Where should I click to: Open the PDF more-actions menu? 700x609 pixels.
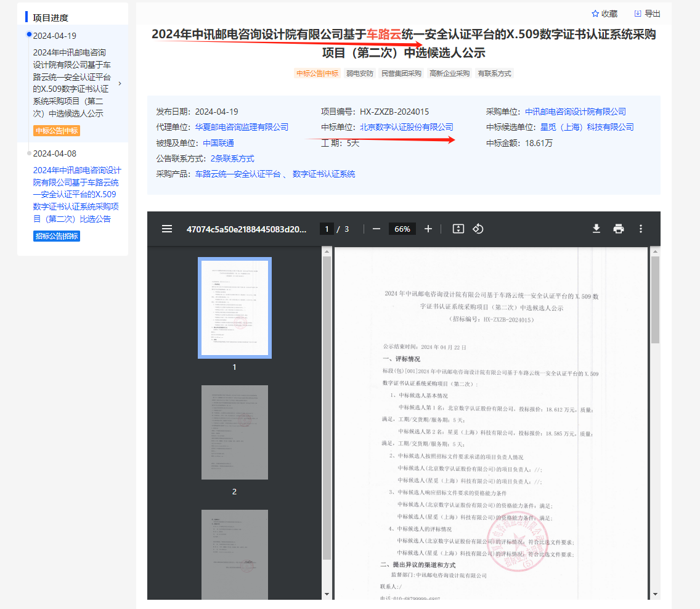click(x=641, y=229)
